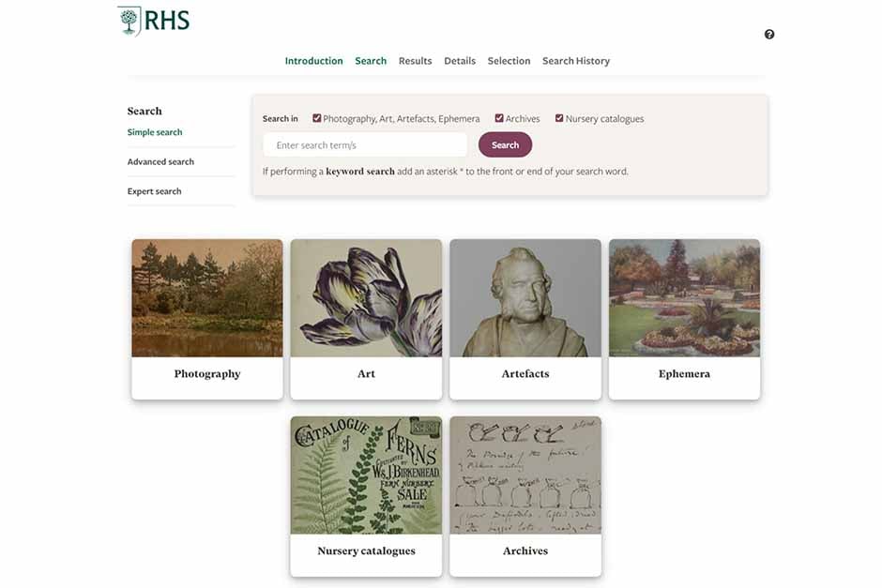The height and width of the screenshot is (588, 882).
Task: Open the Art tulip thumbnail
Action: 366,298
